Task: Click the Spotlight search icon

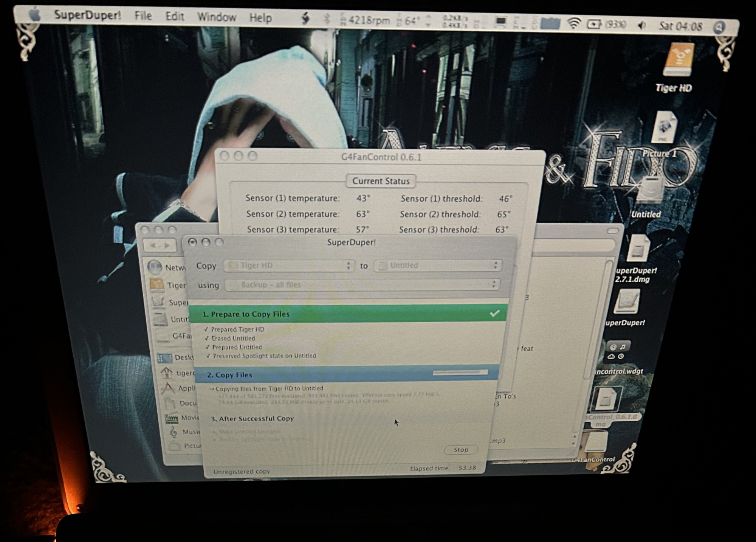Action: pyautogui.click(x=719, y=27)
